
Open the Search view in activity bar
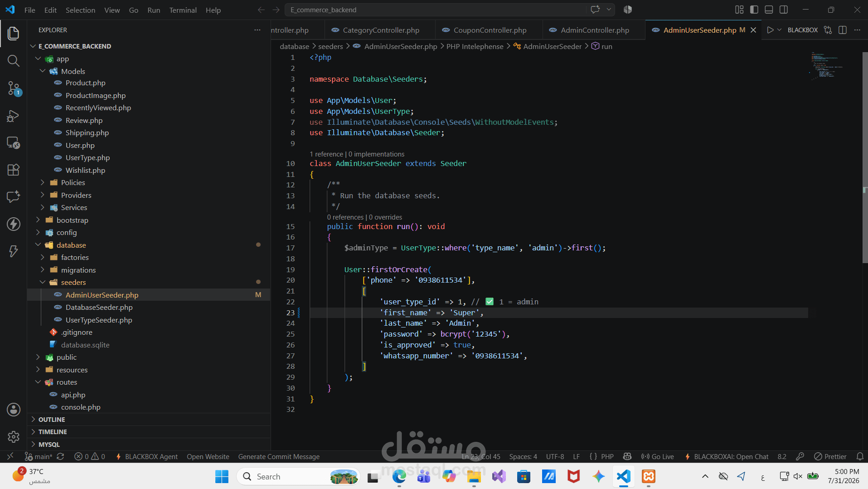point(14,61)
